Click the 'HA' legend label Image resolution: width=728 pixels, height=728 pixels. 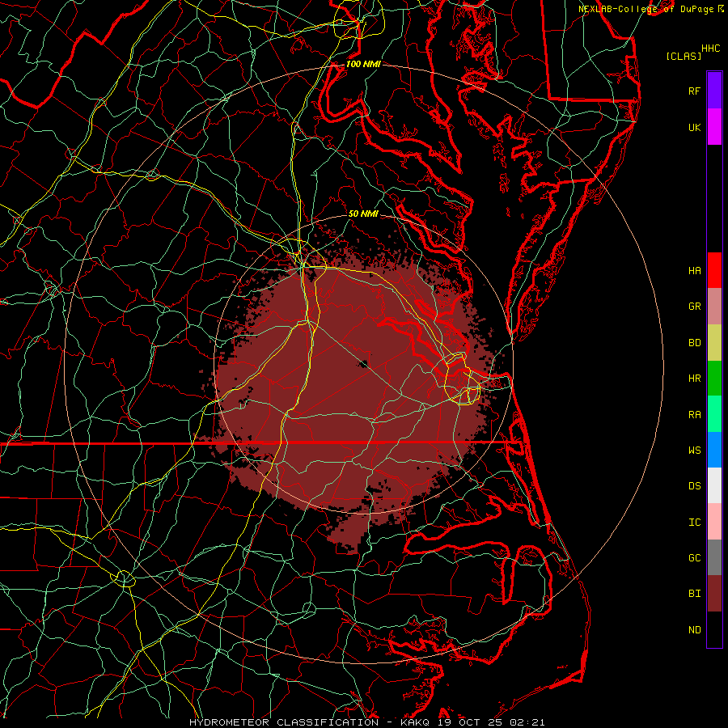(x=695, y=271)
